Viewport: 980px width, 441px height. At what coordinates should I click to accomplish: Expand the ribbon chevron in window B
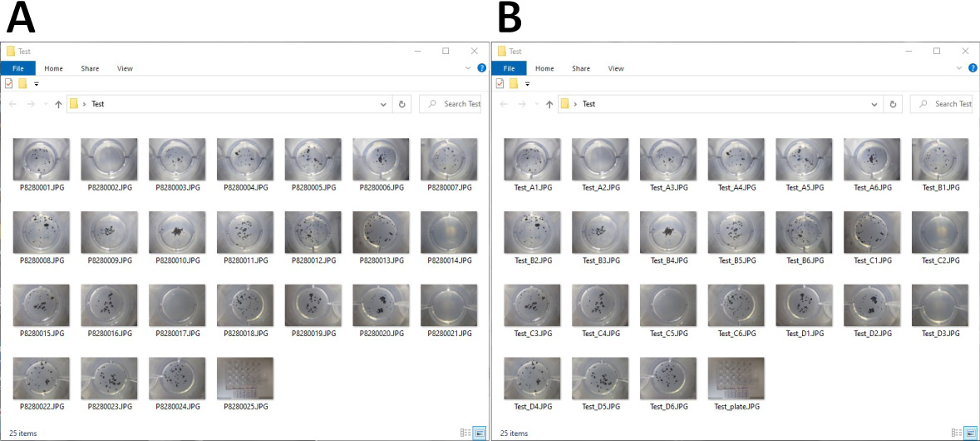(x=960, y=68)
